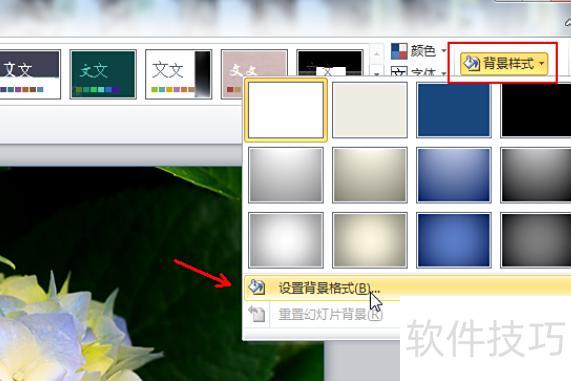Viewport: 571px width, 381px height.
Task: Click the 颜色 color squares icon
Action: (x=399, y=51)
